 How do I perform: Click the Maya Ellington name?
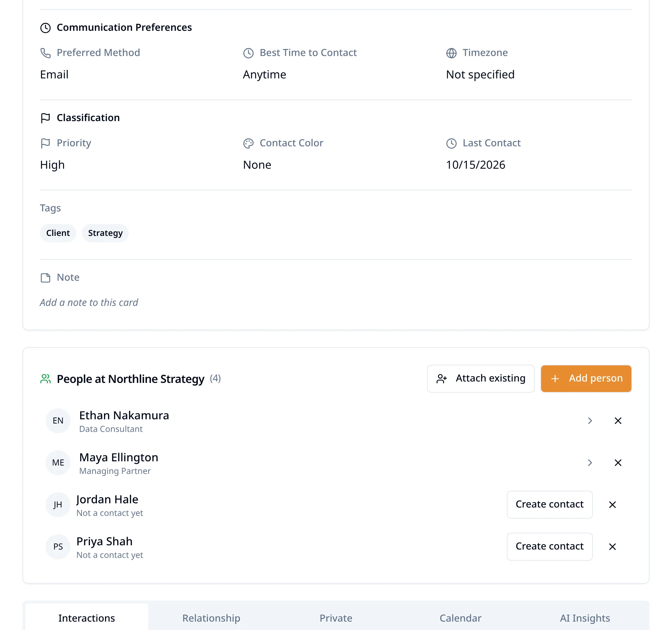point(119,457)
